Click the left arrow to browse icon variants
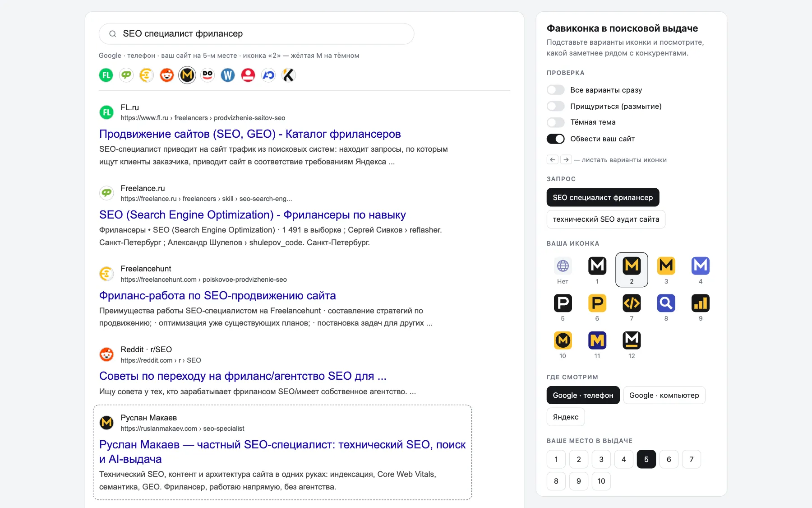 pyautogui.click(x=552, y=159)
